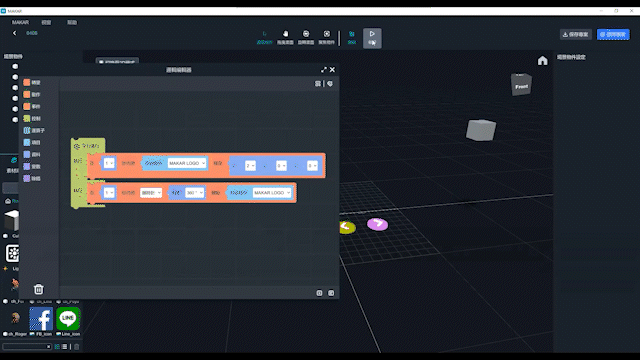640x360 pixels.
Task: Select the FB_icon asset thumbnail
Action: (41, 319)
